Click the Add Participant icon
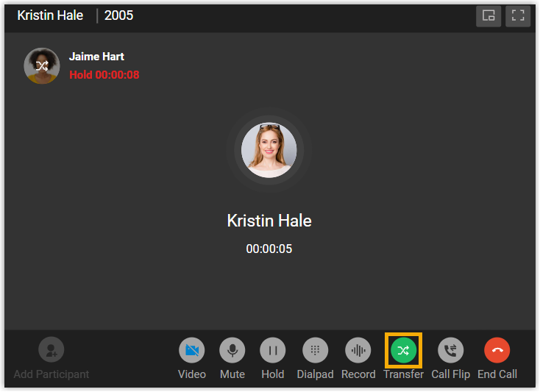540x392 pixels. click(x=51, y=349)
